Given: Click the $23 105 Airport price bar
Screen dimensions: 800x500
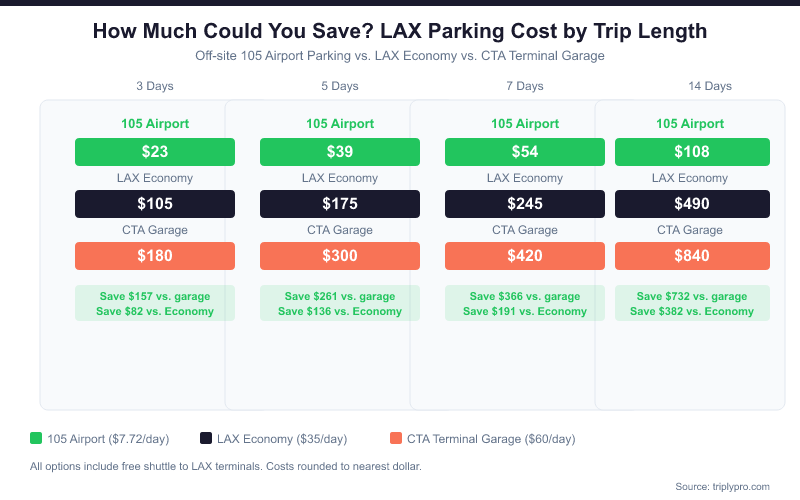Looking at the screenshot, I should (155, 152).
